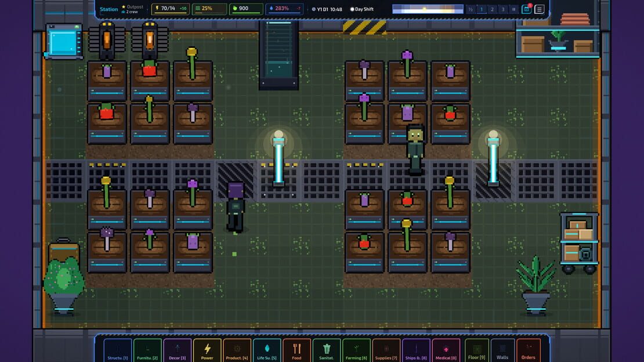Open the Floor build category
Image resolution: width=644 pixels, height=362 pixels.
476,350
